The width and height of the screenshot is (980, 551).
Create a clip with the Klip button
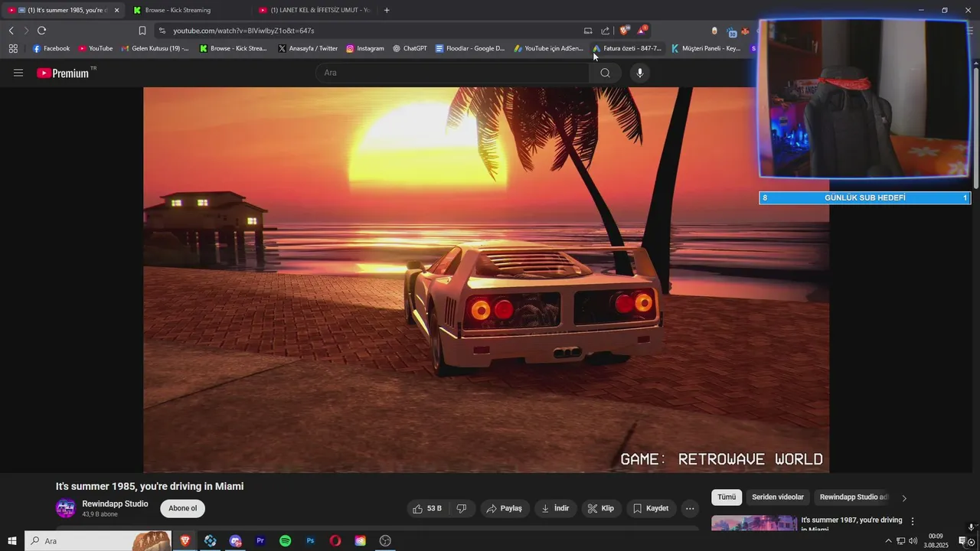pos(601,508)
